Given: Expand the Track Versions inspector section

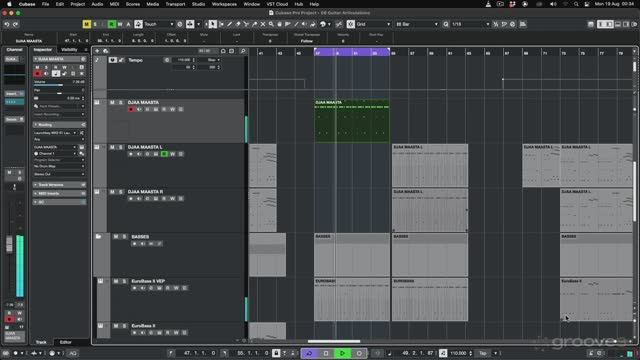Looking at the screenshot, I should [x=60, y=185].
